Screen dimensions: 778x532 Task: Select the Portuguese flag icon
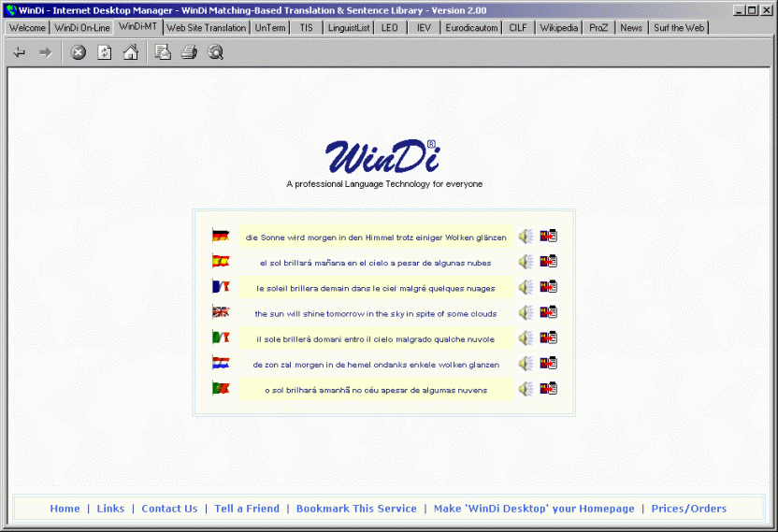point(221,388)
